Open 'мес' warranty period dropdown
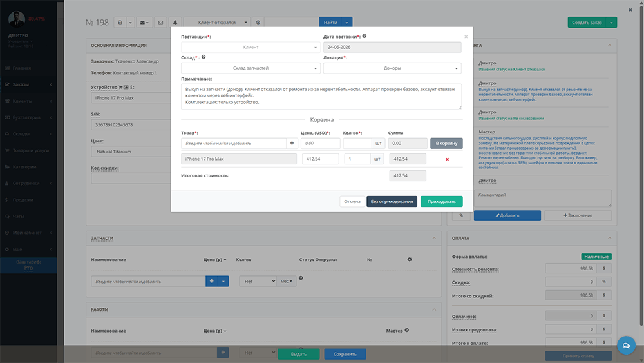Screen dimensions: 644x363 point(287,281)
